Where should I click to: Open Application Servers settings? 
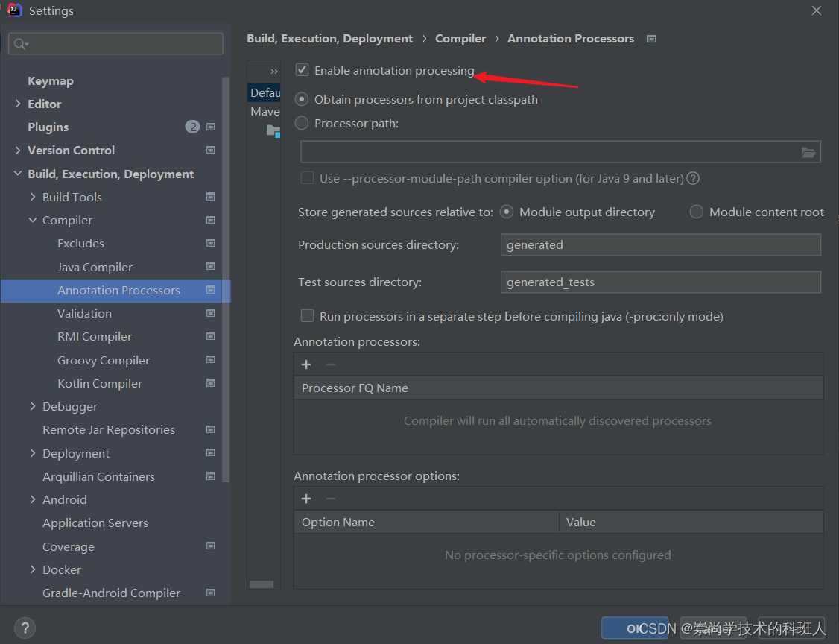pos(95,523)
